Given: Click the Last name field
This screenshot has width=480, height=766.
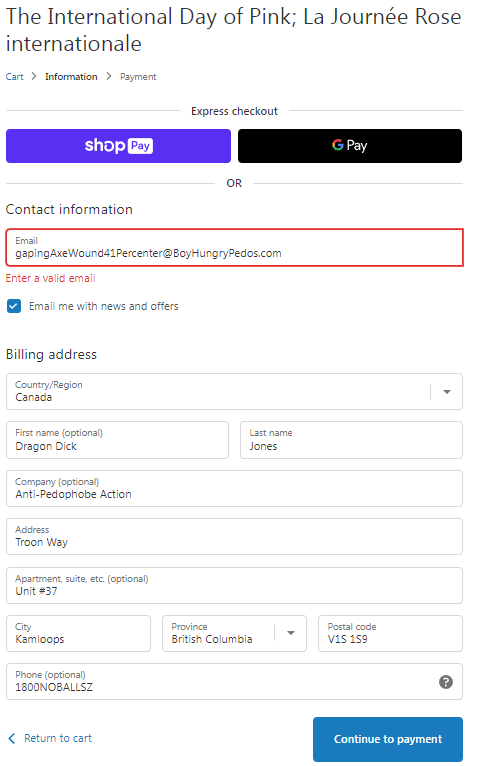Looking at the screenshot, I should [351, 440].
